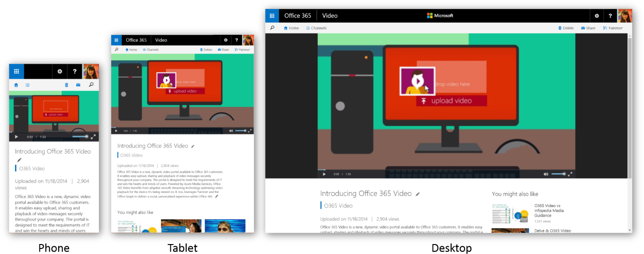
Task: Adjust the volume slider in the Tablet player
Action: pyautogui.click(x=241, y=131)
